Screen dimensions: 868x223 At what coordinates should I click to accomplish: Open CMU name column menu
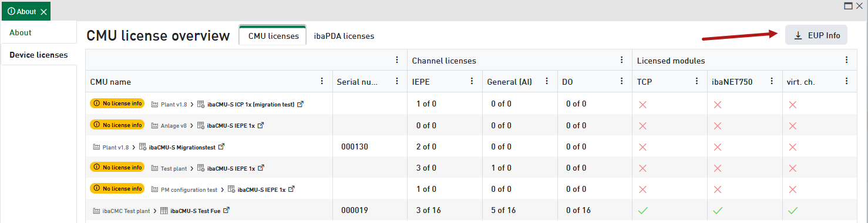pos(322,82)
